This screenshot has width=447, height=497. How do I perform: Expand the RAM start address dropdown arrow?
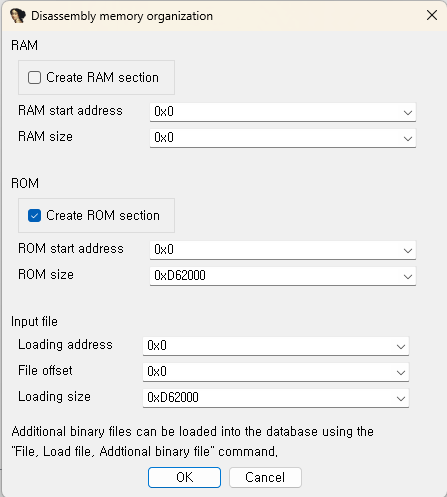click(408, 112)
